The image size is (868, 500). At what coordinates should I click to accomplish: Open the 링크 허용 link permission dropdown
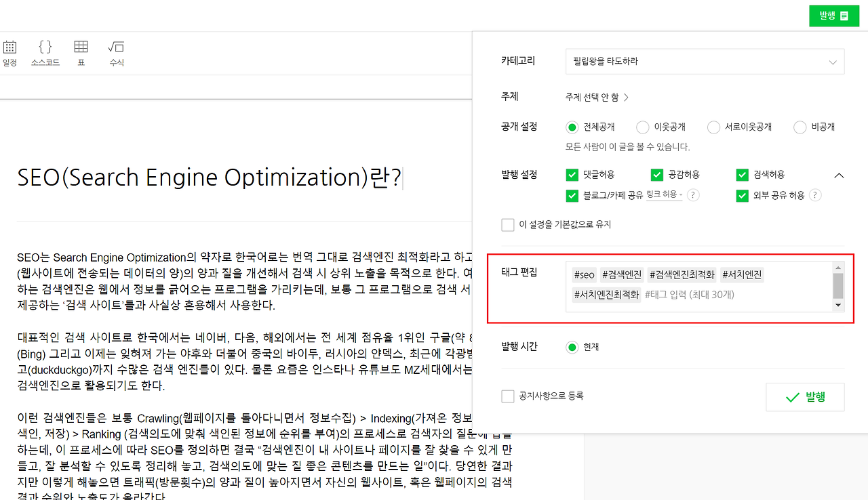(x=665, y=194)
